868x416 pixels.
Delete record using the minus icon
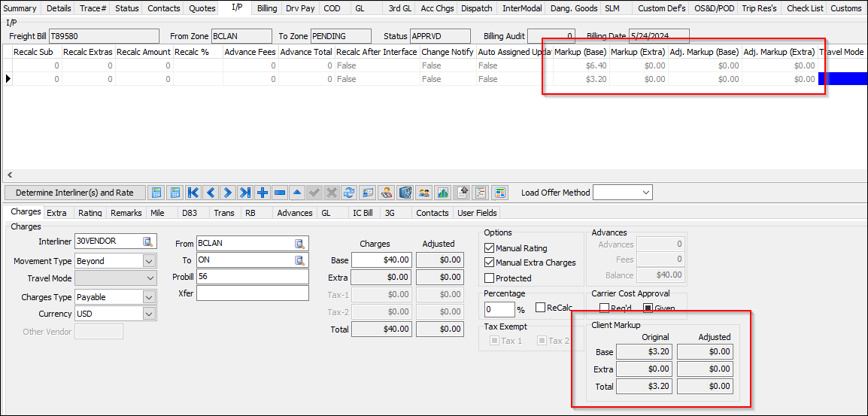coord(280,193)
